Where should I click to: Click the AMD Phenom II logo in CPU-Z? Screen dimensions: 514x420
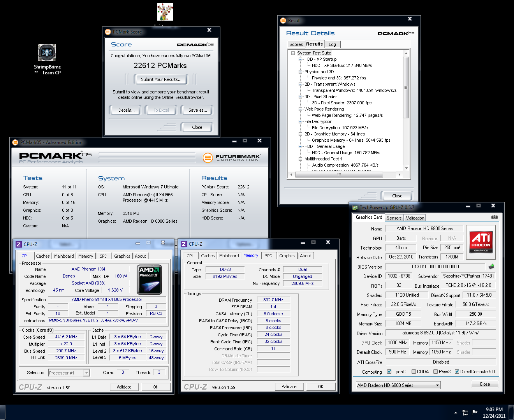(149, 279)
